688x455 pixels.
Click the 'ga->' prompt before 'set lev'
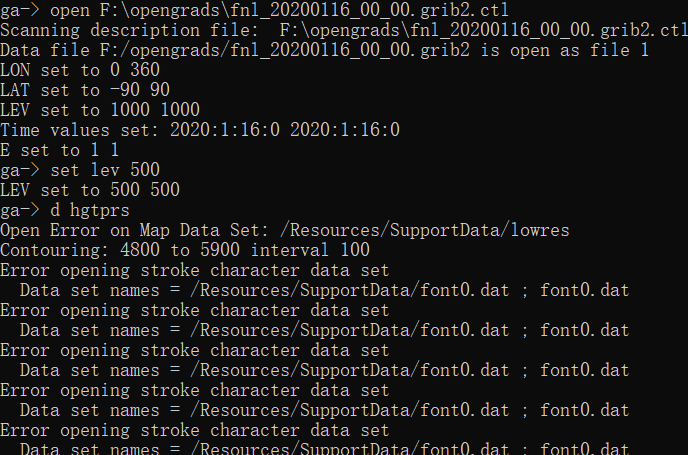click(x=20, y=170)
